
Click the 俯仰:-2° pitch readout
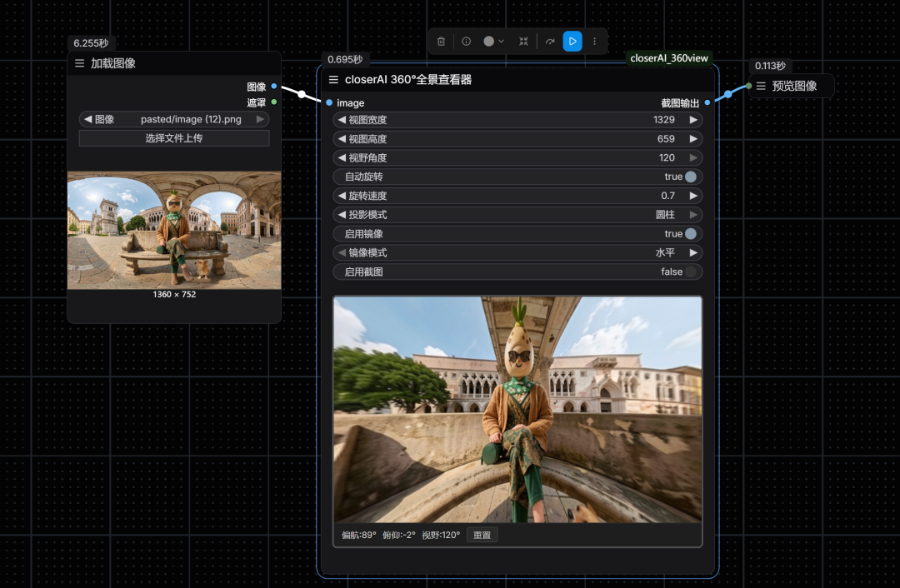tap(399, 536)
